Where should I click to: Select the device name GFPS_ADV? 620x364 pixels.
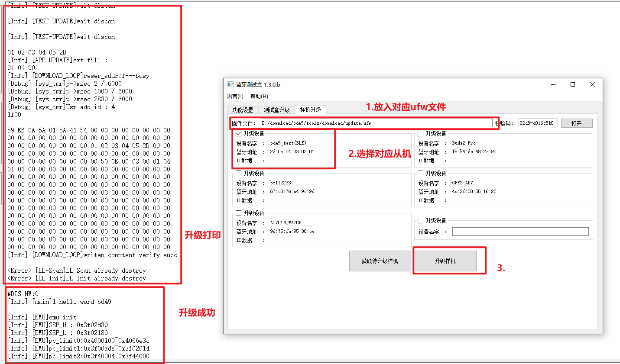[462, 183]
